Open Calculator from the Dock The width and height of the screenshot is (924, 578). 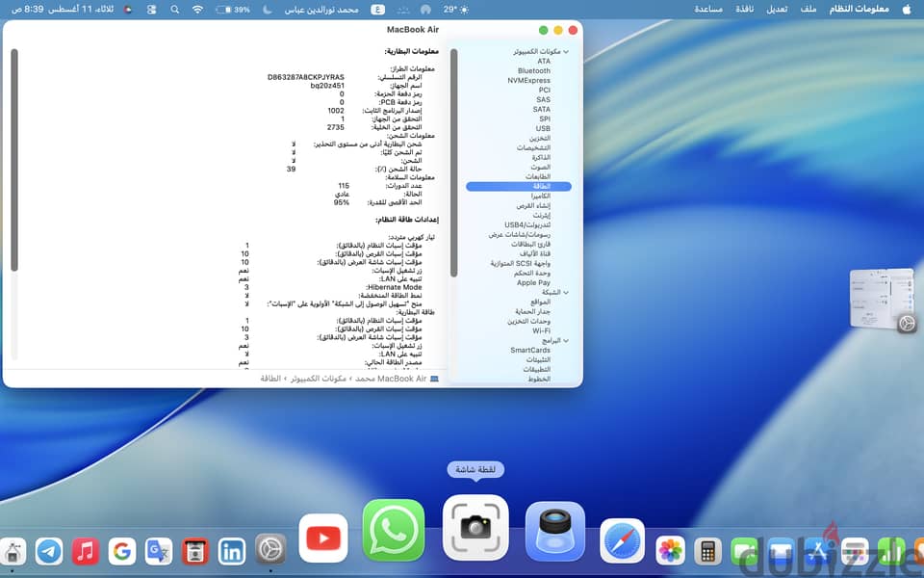707,551
